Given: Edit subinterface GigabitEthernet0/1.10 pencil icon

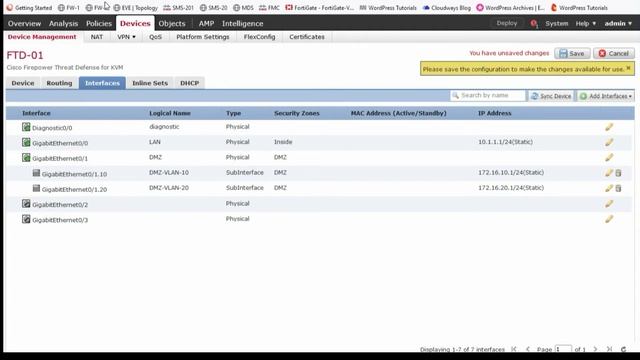Looking at the screenshot, I should pos(609,173).
